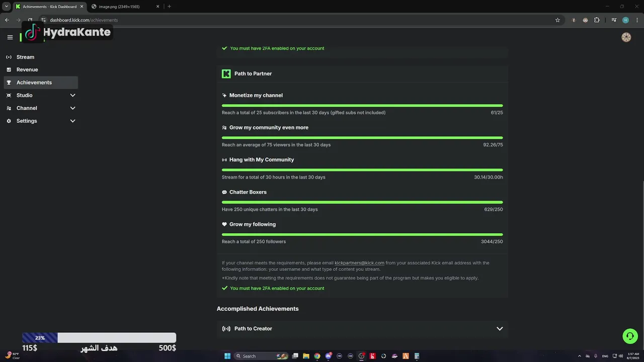Click the address bar URL

pos(84,20)
